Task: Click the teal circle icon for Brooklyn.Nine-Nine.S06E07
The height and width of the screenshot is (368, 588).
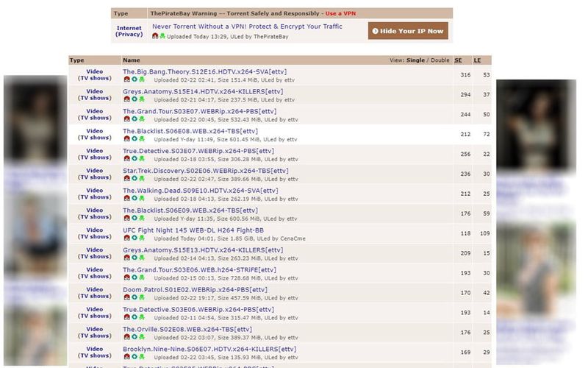Action: click(x=135, y=357)
